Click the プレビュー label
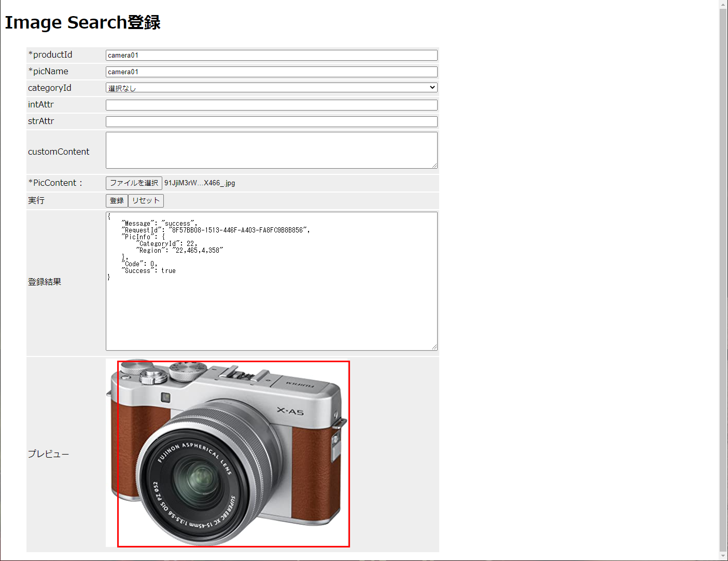Screen dimensions: 728x561 coord(48,454)
